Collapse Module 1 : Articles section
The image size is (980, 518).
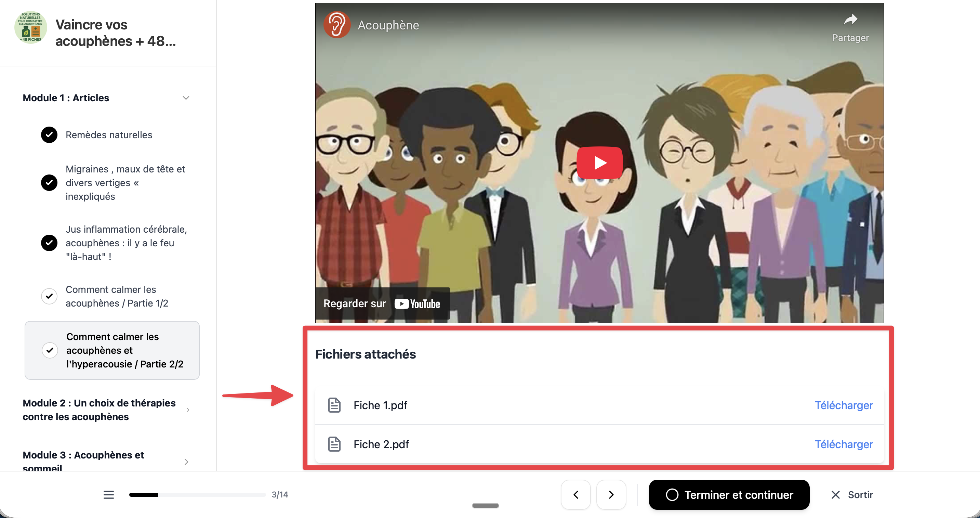coord(186,98)
